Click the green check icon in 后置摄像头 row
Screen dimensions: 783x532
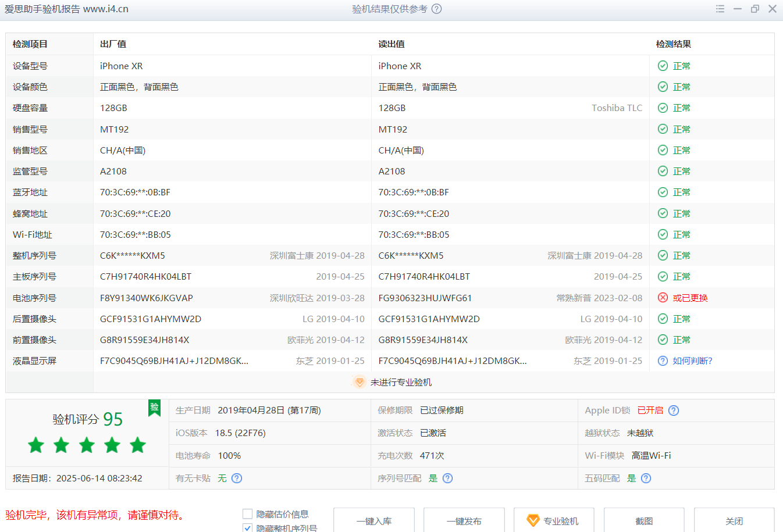point(663,319)
